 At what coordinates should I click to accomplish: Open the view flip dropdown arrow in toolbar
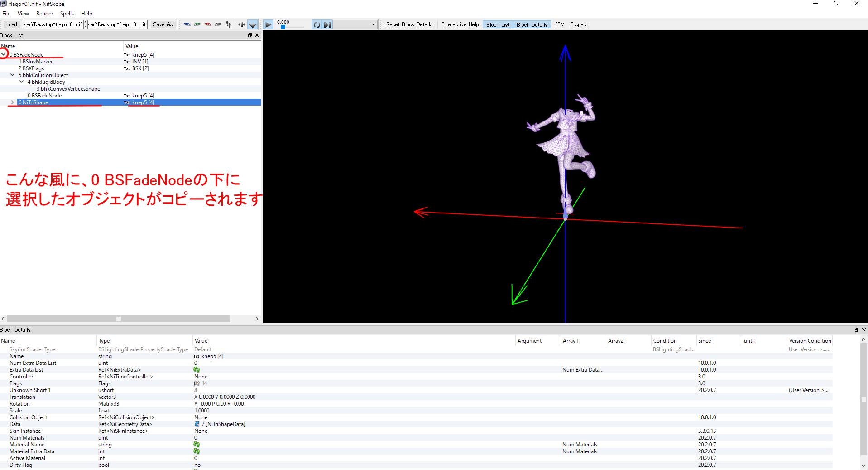point(253,24)
